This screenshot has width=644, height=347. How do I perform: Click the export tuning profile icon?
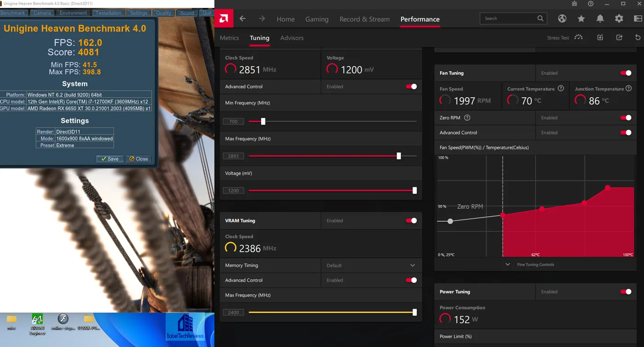pos(619,38)
